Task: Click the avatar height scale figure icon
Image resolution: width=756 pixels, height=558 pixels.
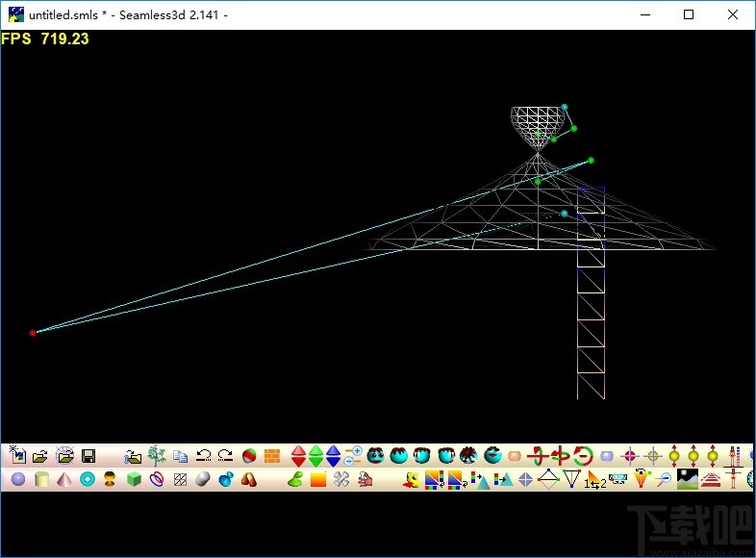Action: pyautogui.click(x=733, y=456)
